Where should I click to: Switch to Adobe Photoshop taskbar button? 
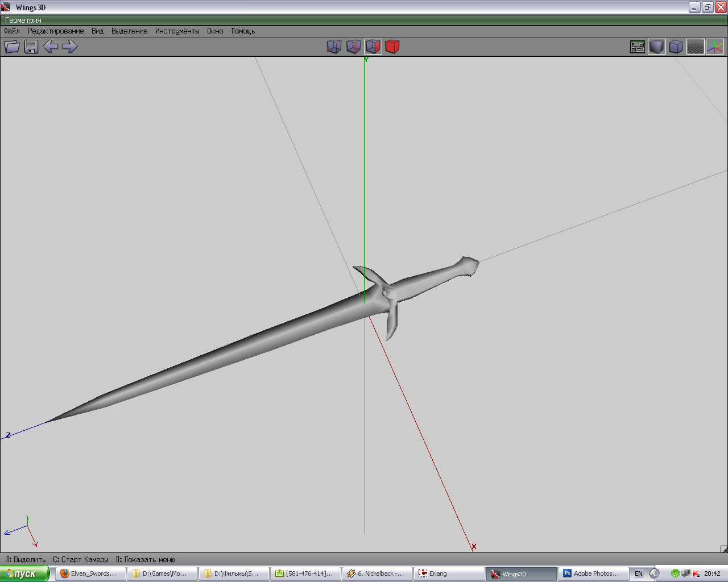tap(593, 573)
